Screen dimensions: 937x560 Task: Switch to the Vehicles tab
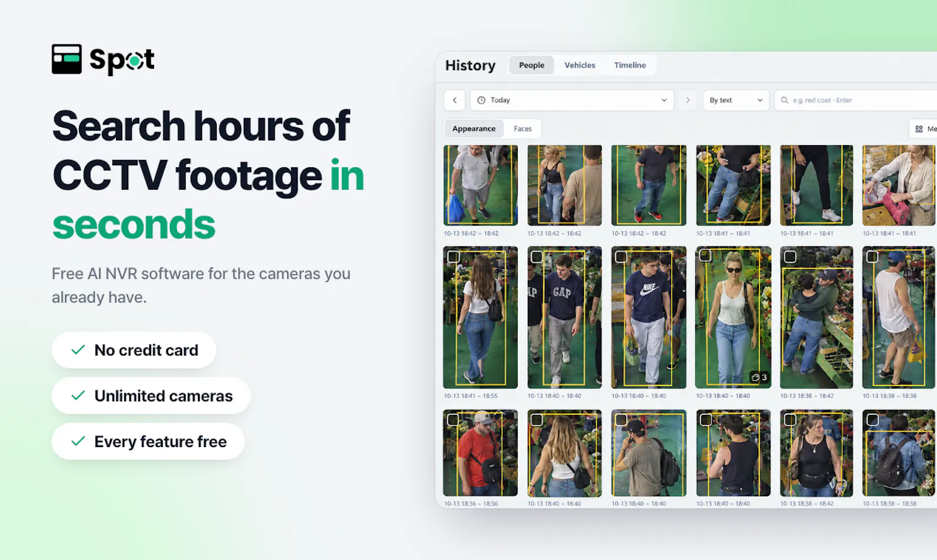click(x=580, y=65)
